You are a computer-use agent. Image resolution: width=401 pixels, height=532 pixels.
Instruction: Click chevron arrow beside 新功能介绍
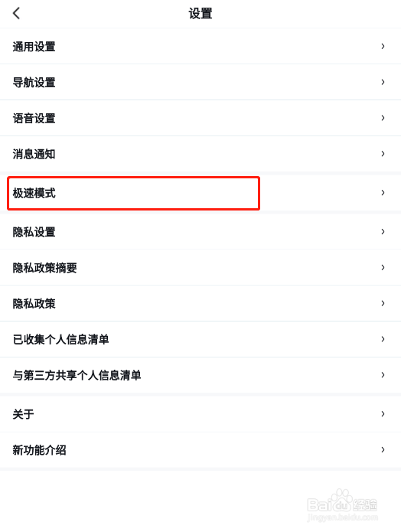(x=383, y=450)
